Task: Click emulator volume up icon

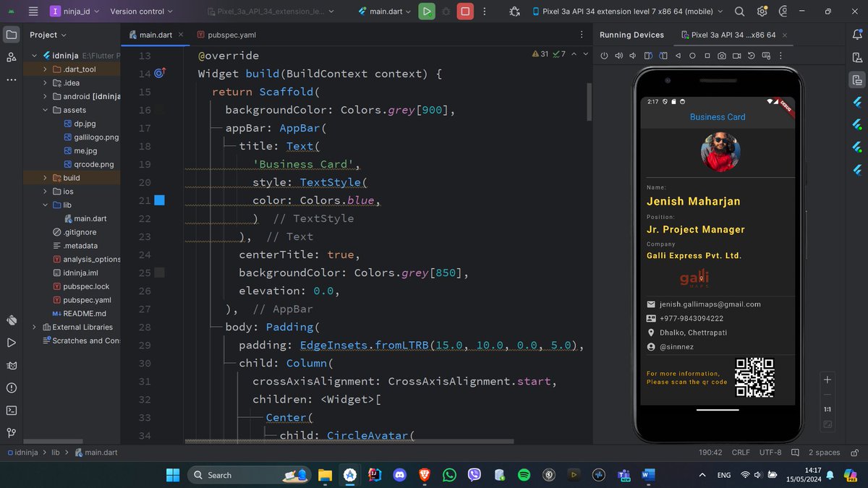Action: [618, 56]
